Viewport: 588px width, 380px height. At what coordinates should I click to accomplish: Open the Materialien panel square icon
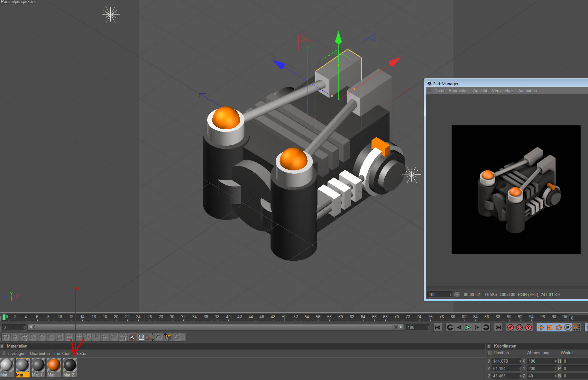point(2,346)
